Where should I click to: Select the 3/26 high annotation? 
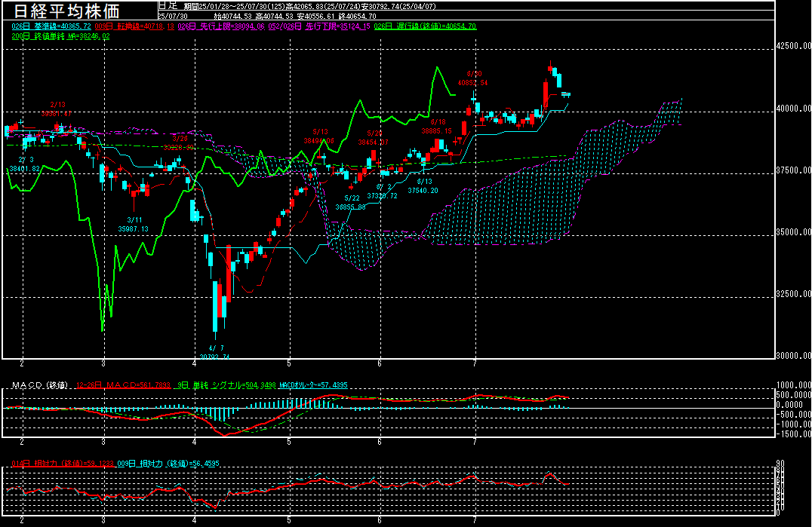pyautogui.click(x=179, y=142)
